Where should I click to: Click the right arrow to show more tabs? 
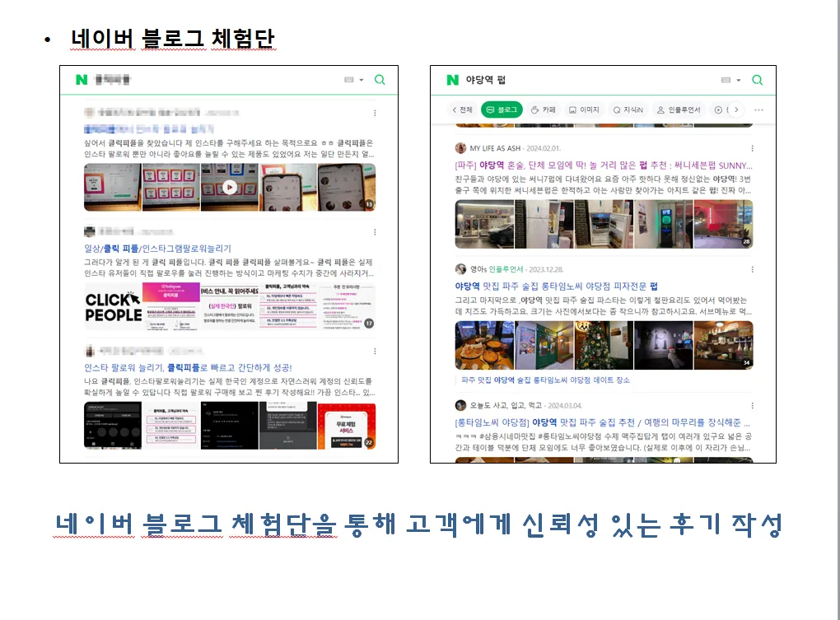pyautogui.click(x=736, y=110)
